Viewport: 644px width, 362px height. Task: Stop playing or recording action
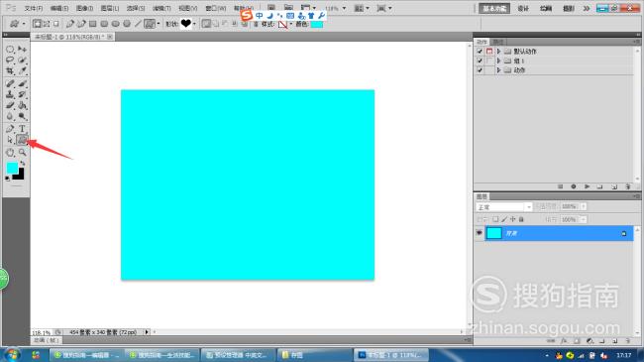[x=560, y=186]
